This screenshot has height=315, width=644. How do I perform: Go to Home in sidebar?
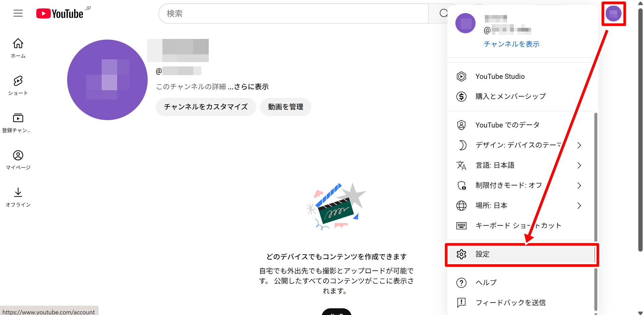(x=18, y=48)
